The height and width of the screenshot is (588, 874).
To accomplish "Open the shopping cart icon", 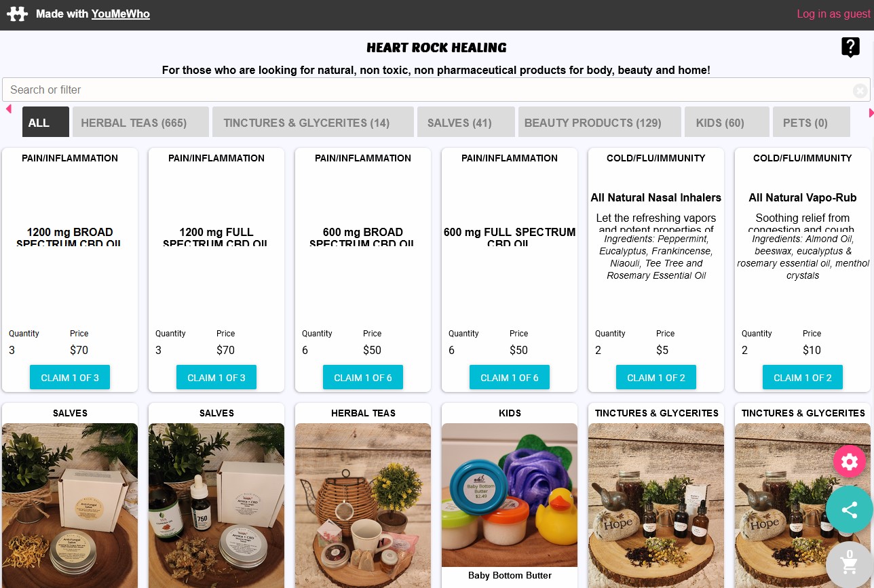I will [850, 564].
